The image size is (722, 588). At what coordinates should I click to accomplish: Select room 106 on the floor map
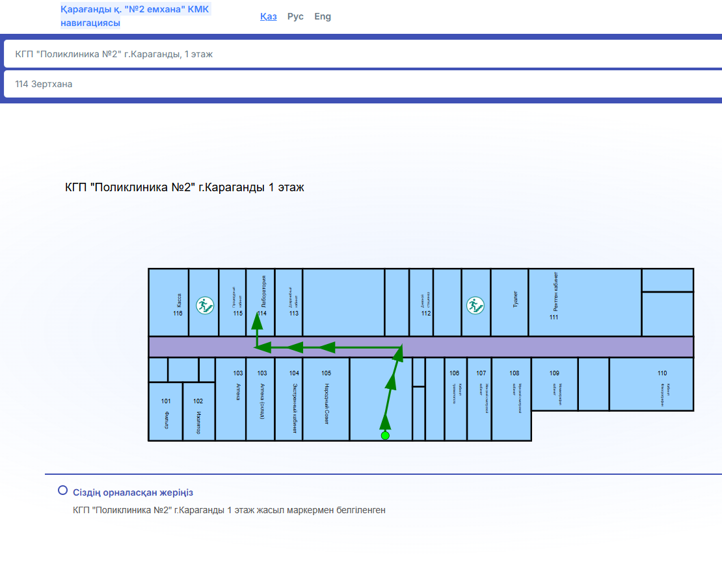pos(456,399)
